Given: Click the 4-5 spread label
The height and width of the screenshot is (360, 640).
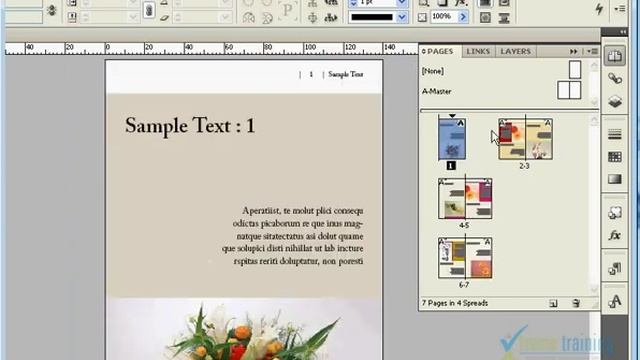Looking at the screenshot, I should coord(464,225).
